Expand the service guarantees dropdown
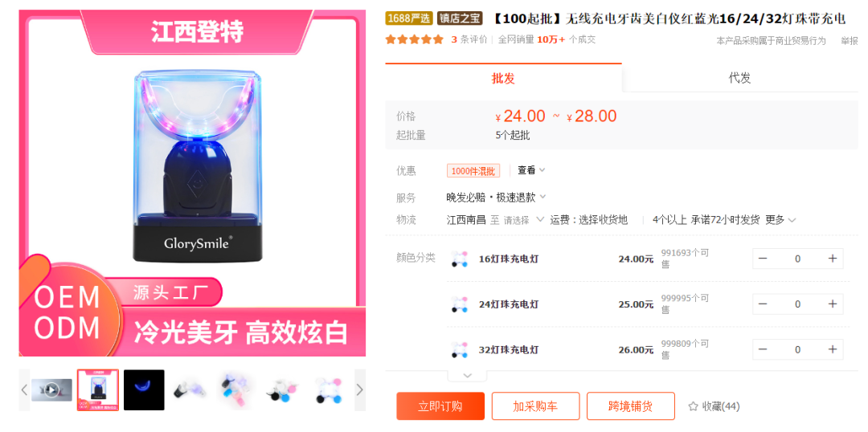 coord(497,197)
